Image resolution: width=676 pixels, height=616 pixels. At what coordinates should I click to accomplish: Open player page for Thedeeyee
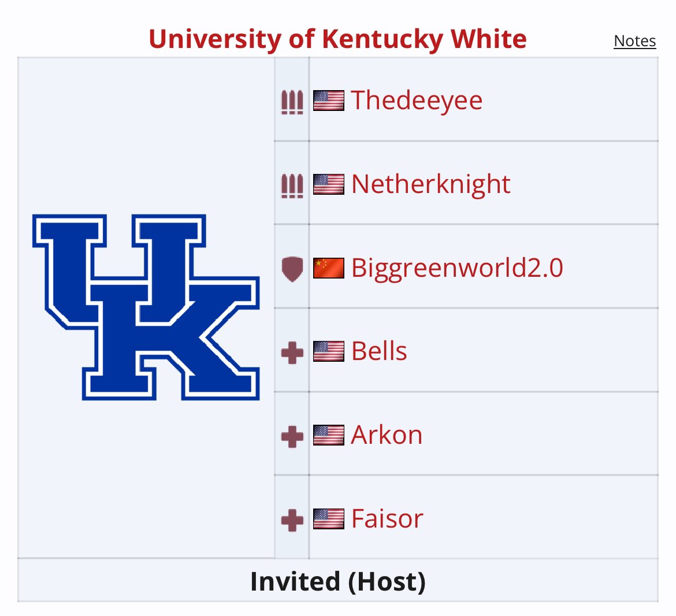[x=417, y=101]
